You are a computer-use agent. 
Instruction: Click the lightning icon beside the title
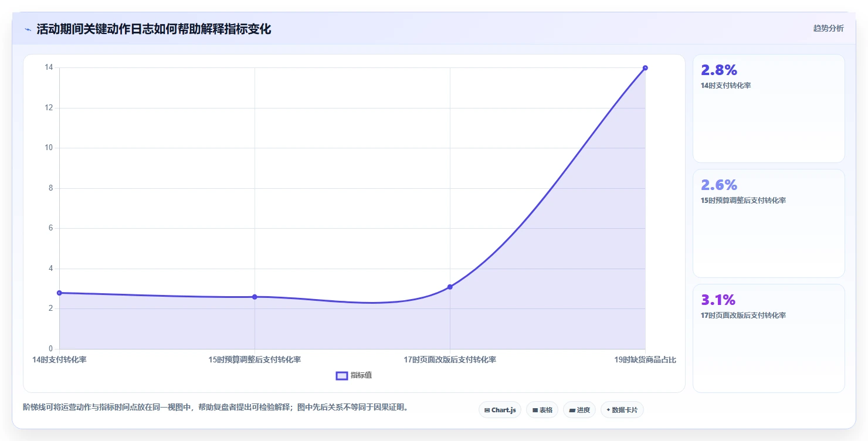tap(28, 29)
